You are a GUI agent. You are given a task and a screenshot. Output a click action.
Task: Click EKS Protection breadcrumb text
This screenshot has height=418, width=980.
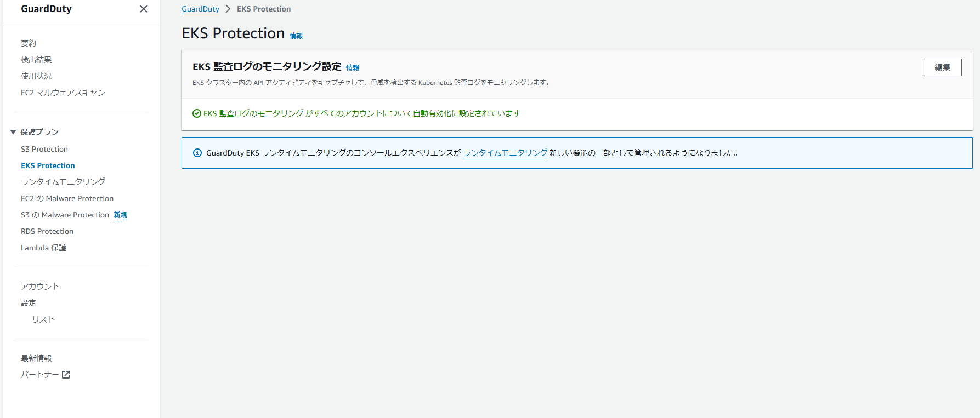[x=264, y=9]
